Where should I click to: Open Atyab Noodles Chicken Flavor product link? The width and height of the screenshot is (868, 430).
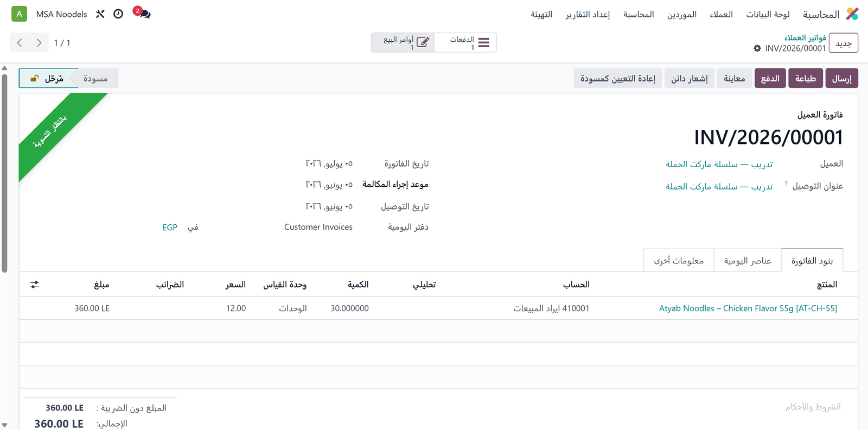pos(748,308)
